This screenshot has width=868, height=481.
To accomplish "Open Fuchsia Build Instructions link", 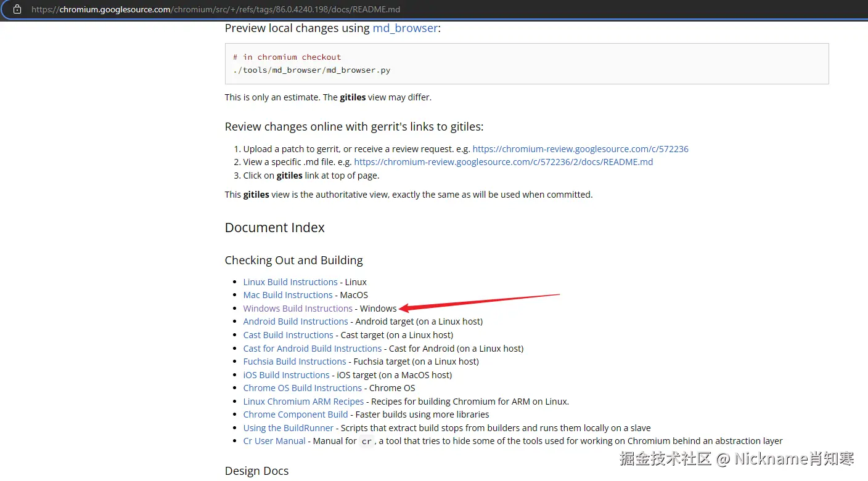I will tap(295, 362).
